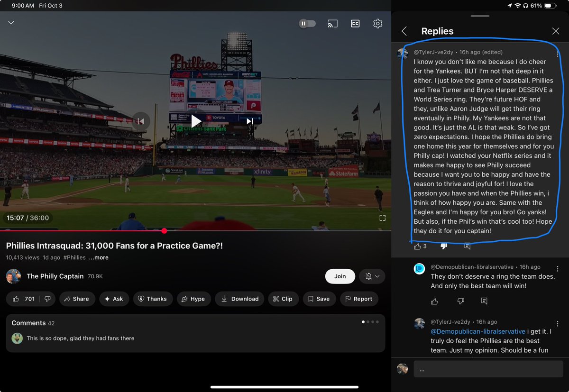The image size is (569, 392).
Task: Report the video
Action: pos(358,299)
